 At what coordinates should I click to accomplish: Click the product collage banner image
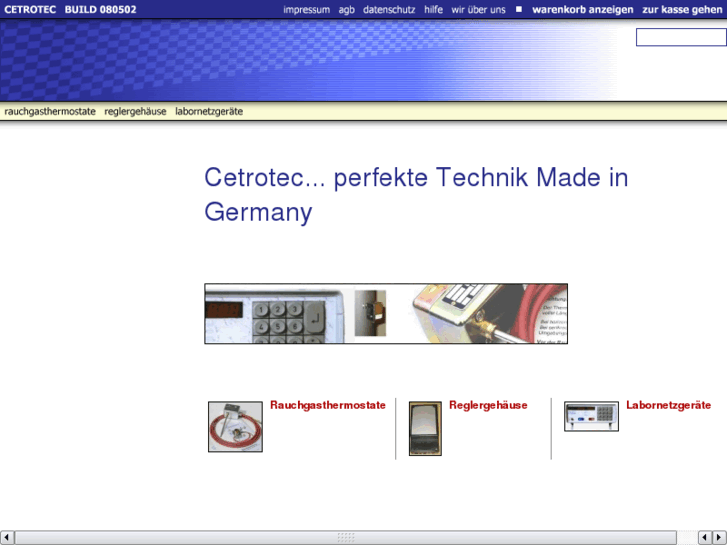click(x=386, y=314)
